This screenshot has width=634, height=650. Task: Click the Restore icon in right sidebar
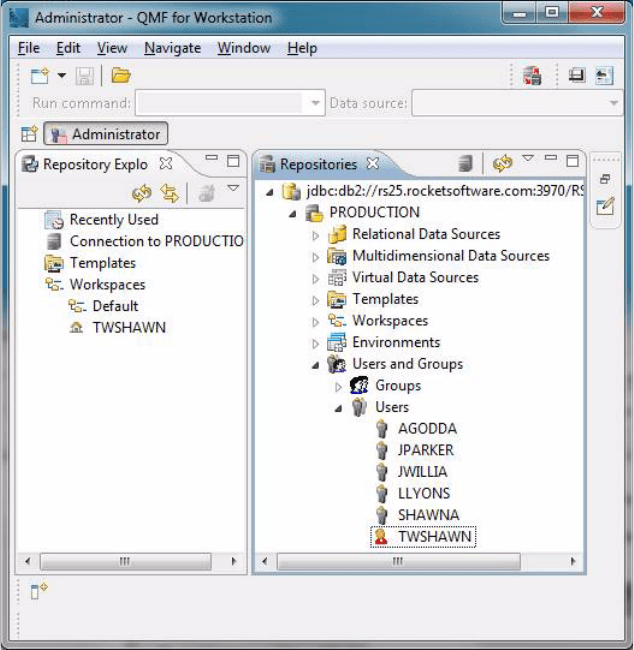[605, 179]
